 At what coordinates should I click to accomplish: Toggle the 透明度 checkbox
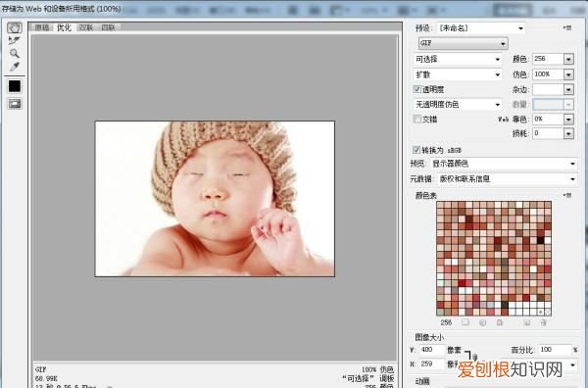(x=416, y=89)
